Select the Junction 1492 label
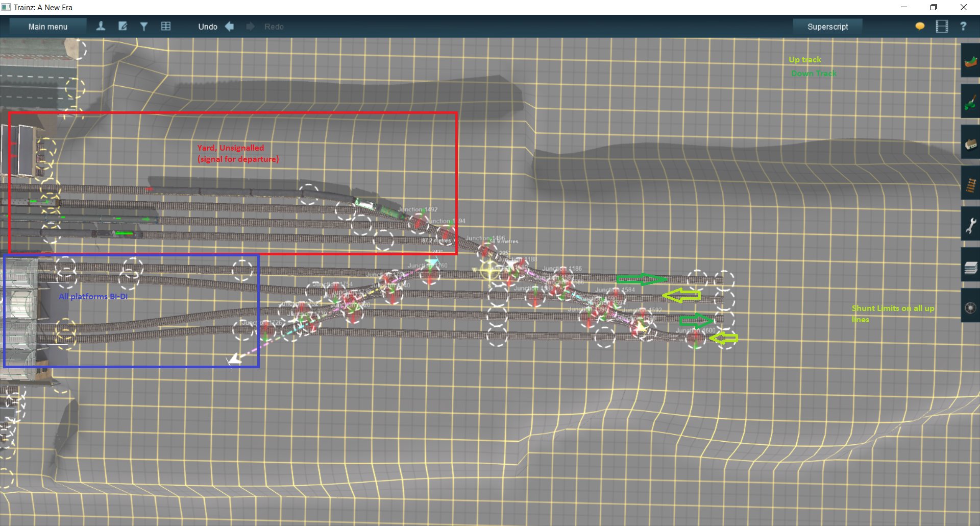Screen dimensions: 980x526 pyautogui.click(x=418, y=209)
